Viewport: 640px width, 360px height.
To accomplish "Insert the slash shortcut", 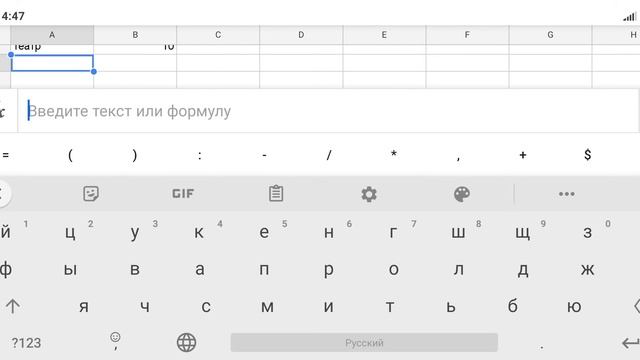I will point(329,155).
